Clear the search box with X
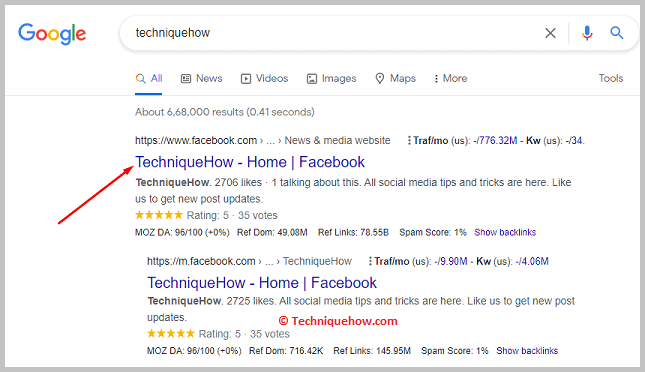 click(x=550, y=33)
